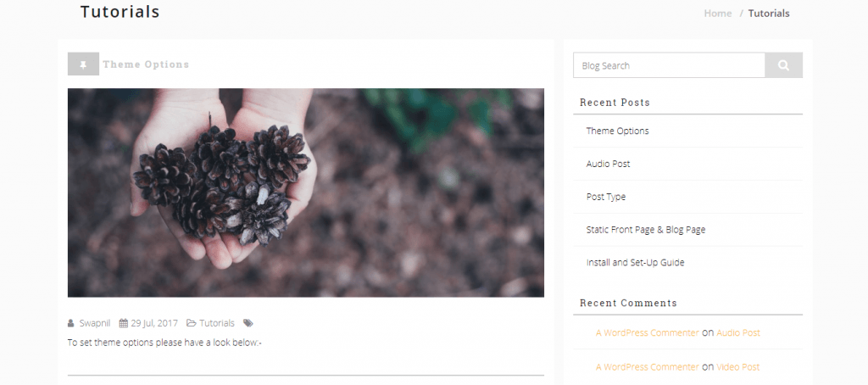The width and height of the screenshot is (868, 385).
Task: Click first A WordPress Commenter link
Action: 647,333
